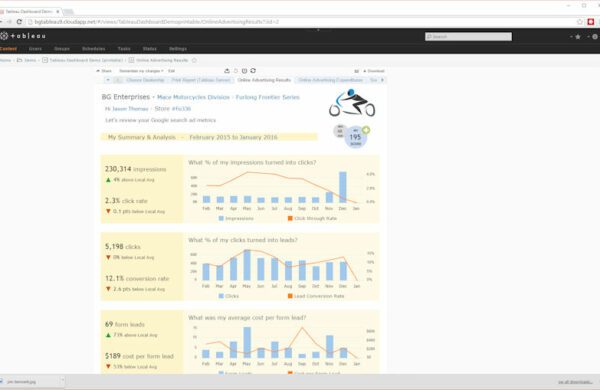This screenshot has width=600, height=390.
Task: Click the green plus badge near score
Action: point(366,130)
